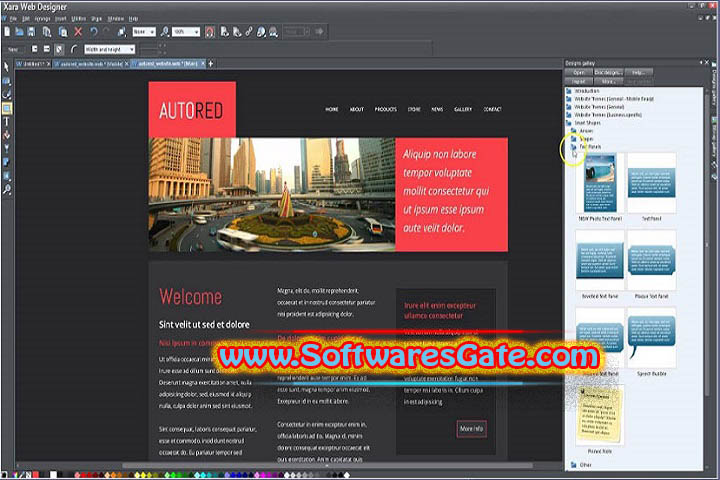Click the HOME link in page navigation
The width and height of the screenshot is (720, 480).
[x=332, y=109]
